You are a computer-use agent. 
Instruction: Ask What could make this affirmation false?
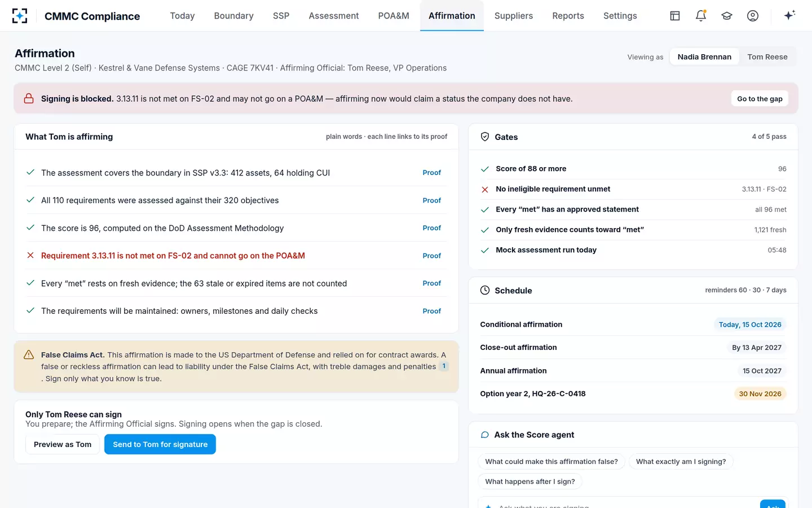(551, 462)
